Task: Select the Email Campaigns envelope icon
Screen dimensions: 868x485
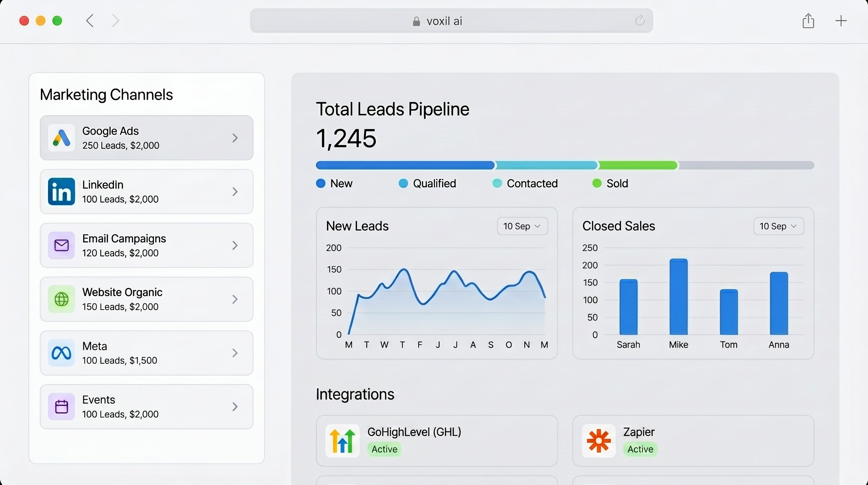Action: (61, 245)
